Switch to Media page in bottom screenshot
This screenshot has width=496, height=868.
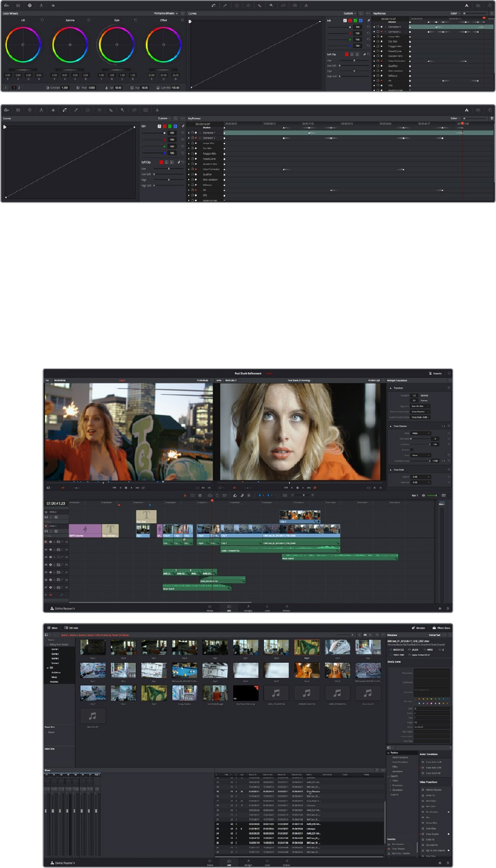coord(209,862)
